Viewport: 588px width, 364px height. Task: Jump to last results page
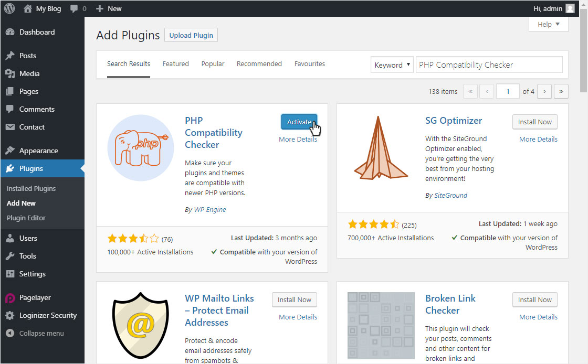561,91
